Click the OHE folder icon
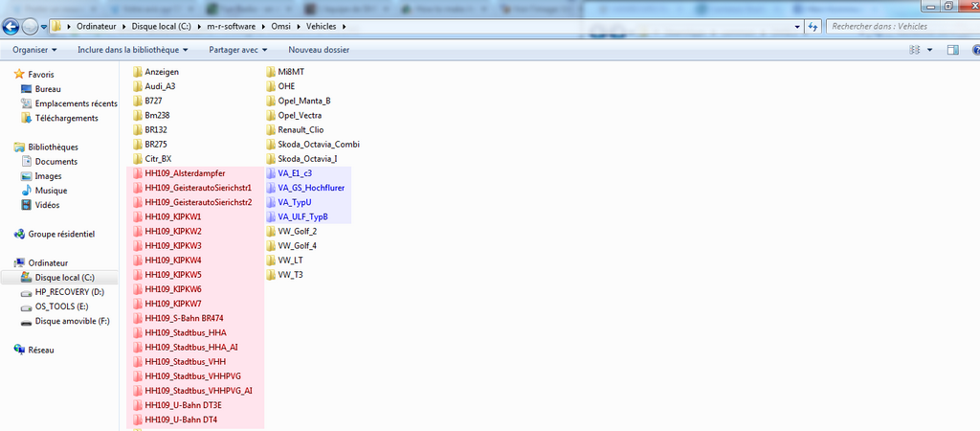 (271, 86)
